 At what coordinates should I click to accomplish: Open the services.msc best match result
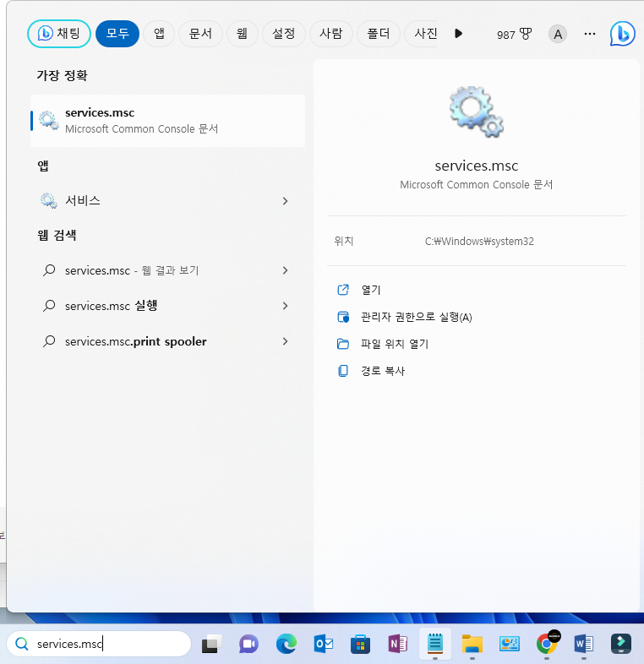point(168,121)
